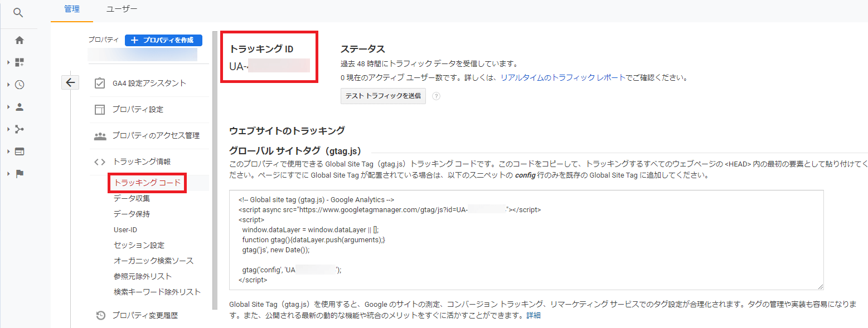Click the プロパティを作成 button

pyautogui.click(x=163, y=40)
